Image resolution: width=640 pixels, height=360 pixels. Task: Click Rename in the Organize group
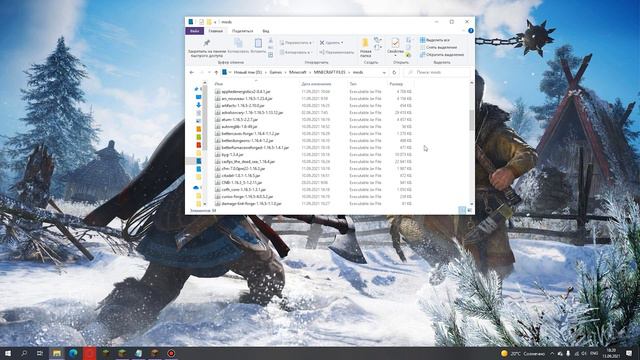(337, 52)
